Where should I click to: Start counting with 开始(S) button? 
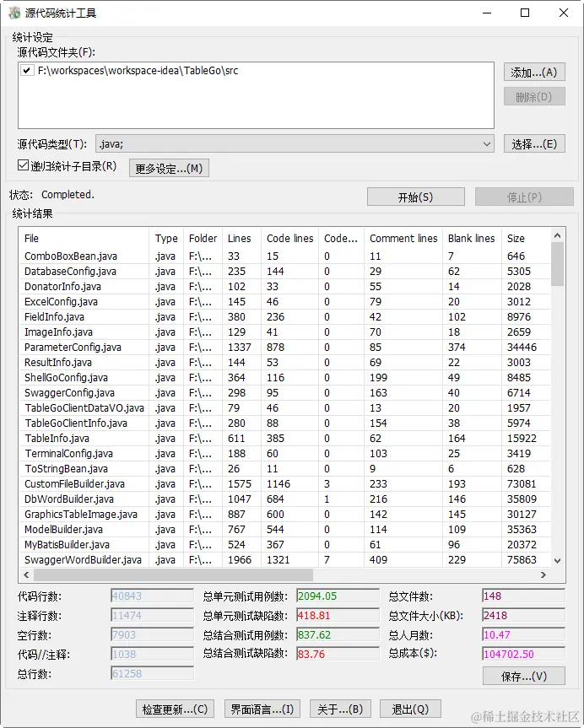[416, 197]
